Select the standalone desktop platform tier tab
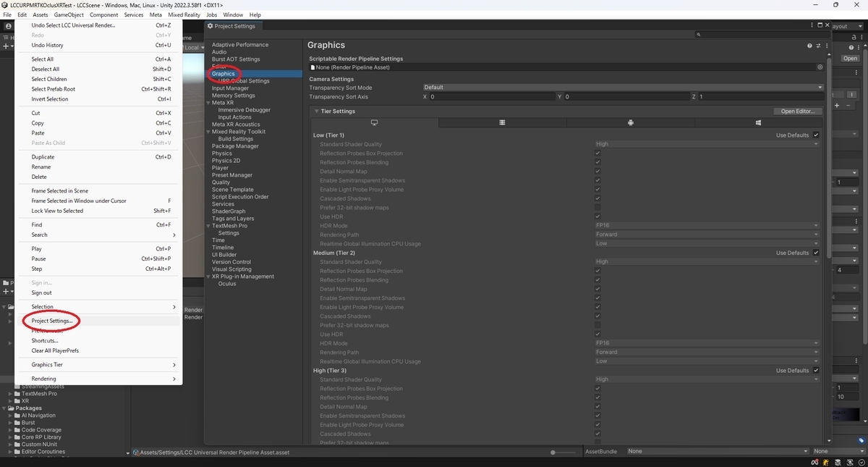Image resolution: width=868 pixels, height=467 pixels. click(x=374, y=123)
